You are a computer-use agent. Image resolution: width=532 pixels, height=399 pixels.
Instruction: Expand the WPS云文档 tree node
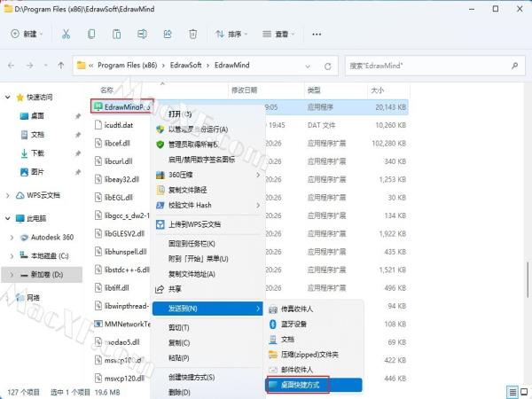tap(7, 195)
